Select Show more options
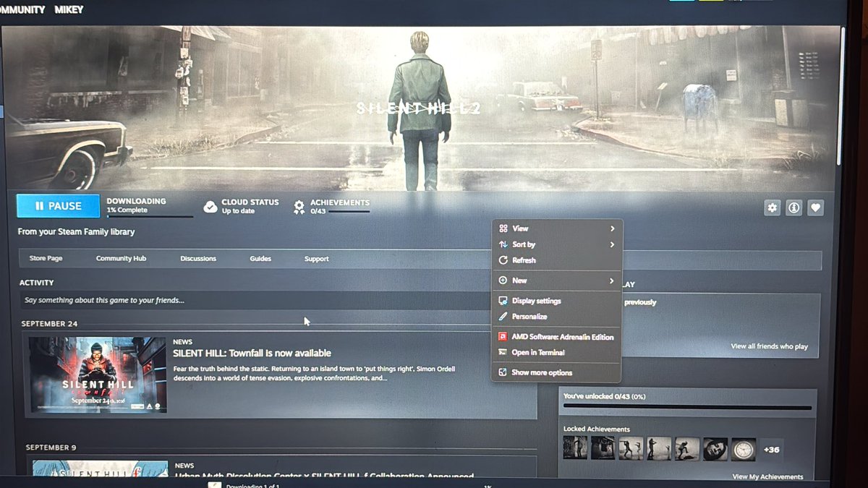 click(x=542, y=373)
